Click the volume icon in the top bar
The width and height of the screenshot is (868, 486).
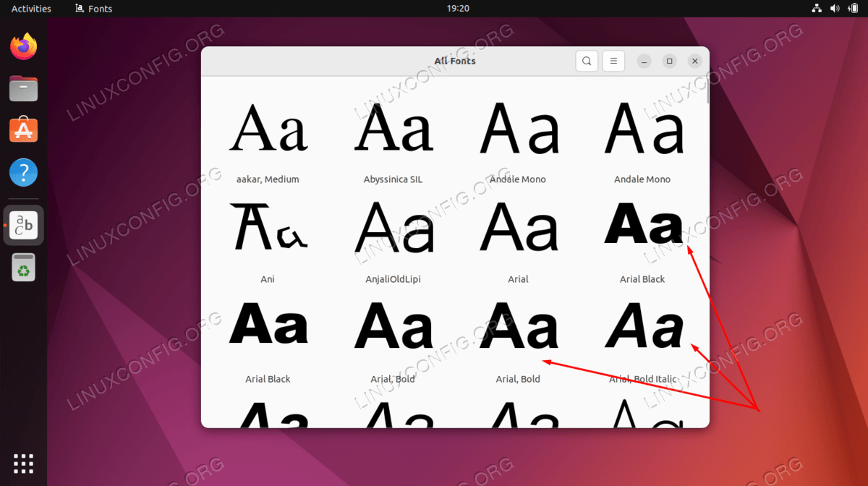pos(835,9)
